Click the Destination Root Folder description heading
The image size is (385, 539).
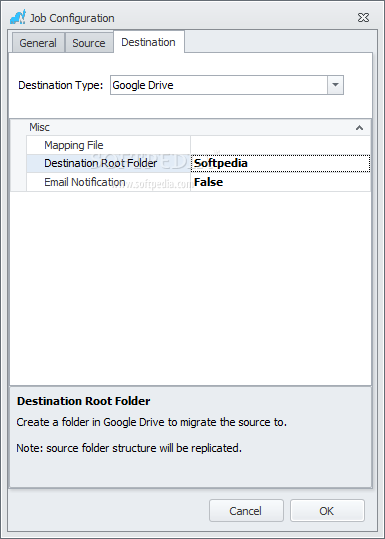[84, 401]
